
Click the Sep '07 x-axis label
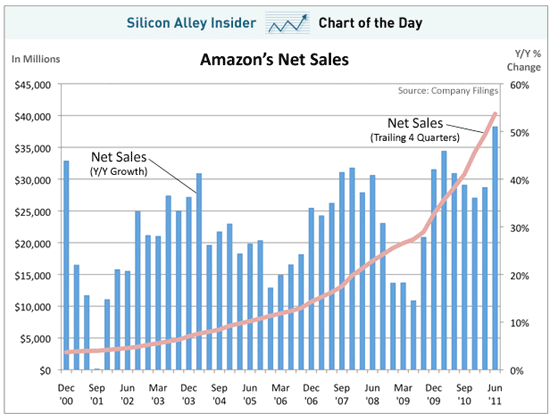(342, 394)
